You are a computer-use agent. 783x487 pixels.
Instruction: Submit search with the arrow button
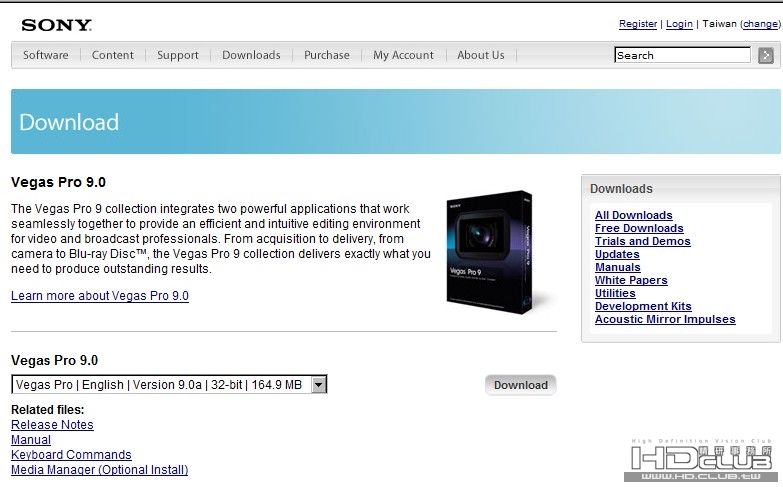[766, 55]
